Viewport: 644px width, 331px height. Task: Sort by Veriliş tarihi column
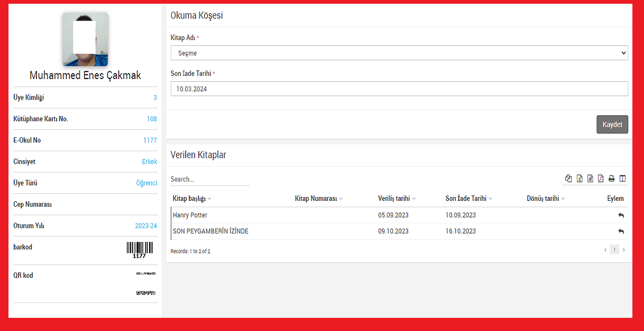pyautogui.click(x=394, y=199)
